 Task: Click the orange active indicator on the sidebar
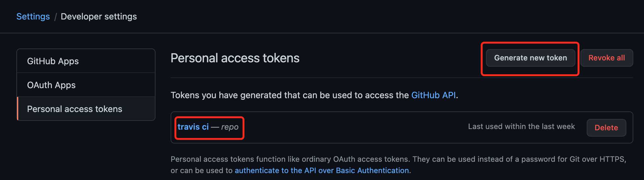[18, 109]
